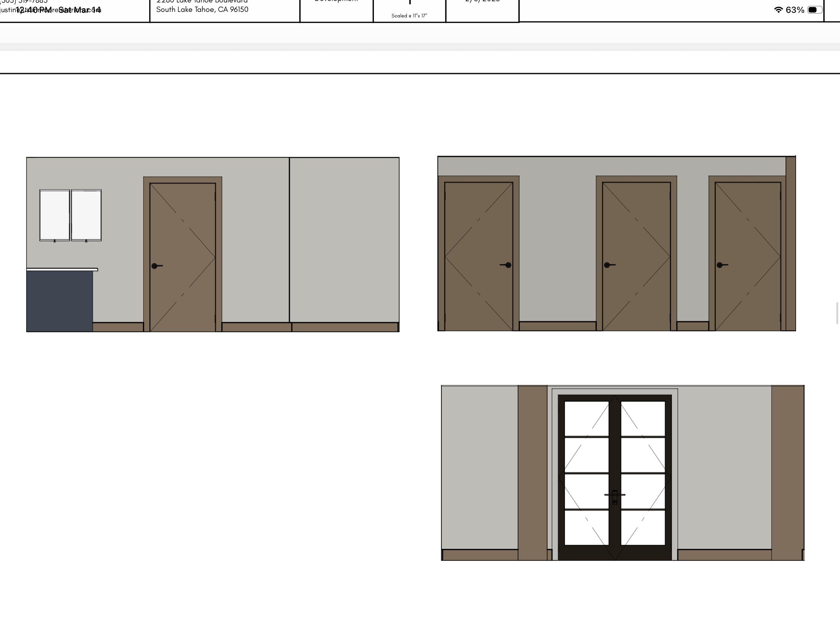Image resolution: width=840 pixels, height=630 pixels.
Task: Select the left window pane above the counter
Action: tap(55, 215)
